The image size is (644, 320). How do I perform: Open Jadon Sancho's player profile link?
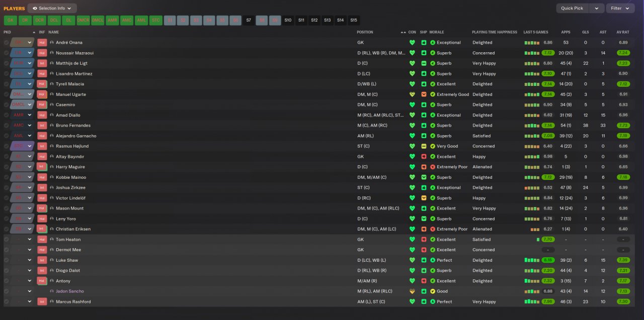pyautogui.click(x=70, y=291)
